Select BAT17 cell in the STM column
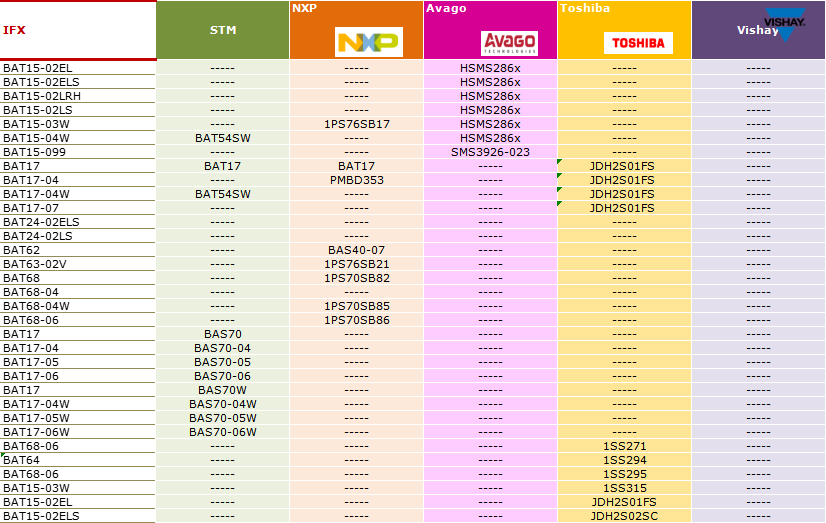Screen dimensions: 826x523 [223, 166]
